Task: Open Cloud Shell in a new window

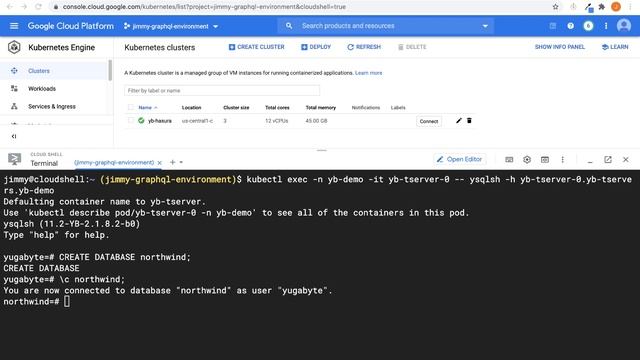Action: tap(608, 160)
